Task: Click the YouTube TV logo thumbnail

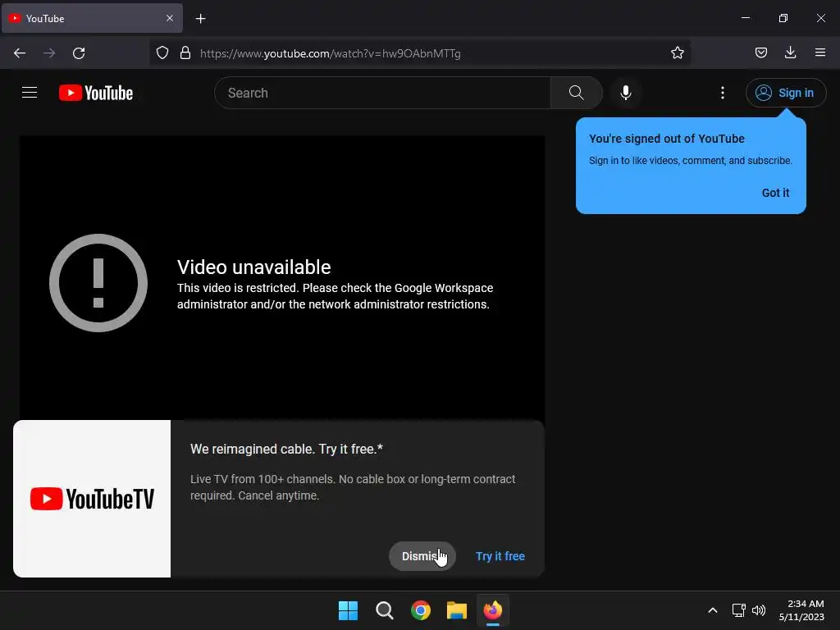Action: click(92, 499)
